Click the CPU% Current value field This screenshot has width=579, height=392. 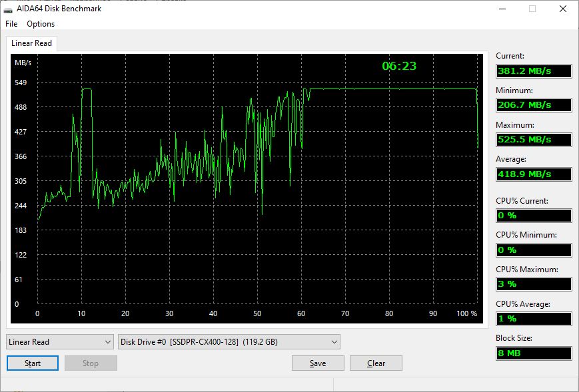point(534,216)
